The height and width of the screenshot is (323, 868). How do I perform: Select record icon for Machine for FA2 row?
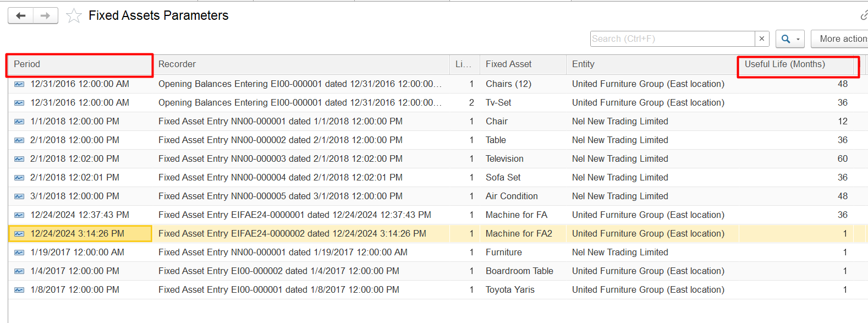click(19, 234)
